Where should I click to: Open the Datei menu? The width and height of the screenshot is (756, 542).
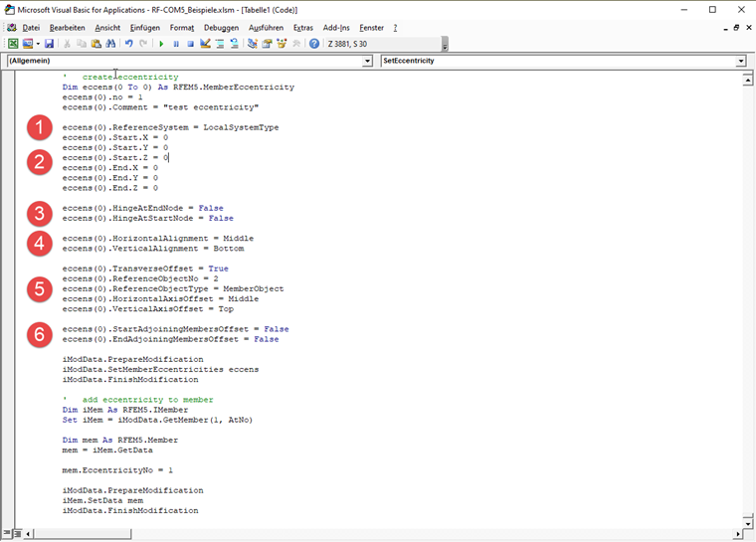tap(31, 28)
